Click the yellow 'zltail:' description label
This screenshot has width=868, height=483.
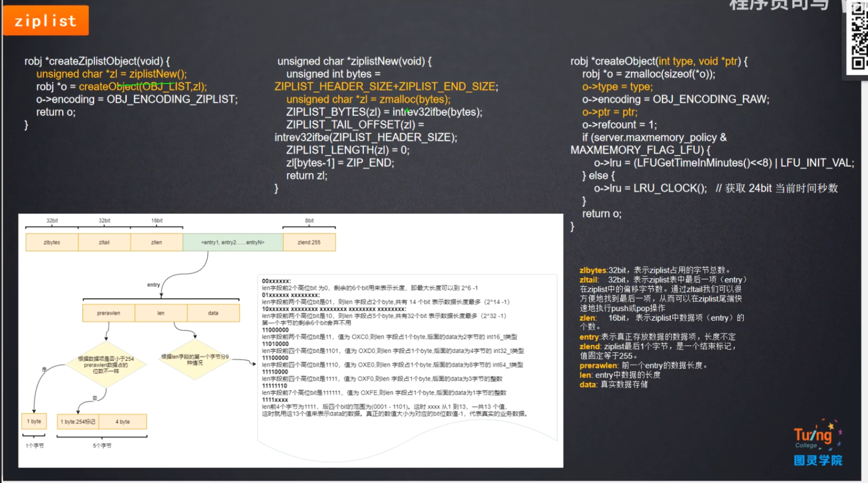pyautogui.click(x=589, y=280)
